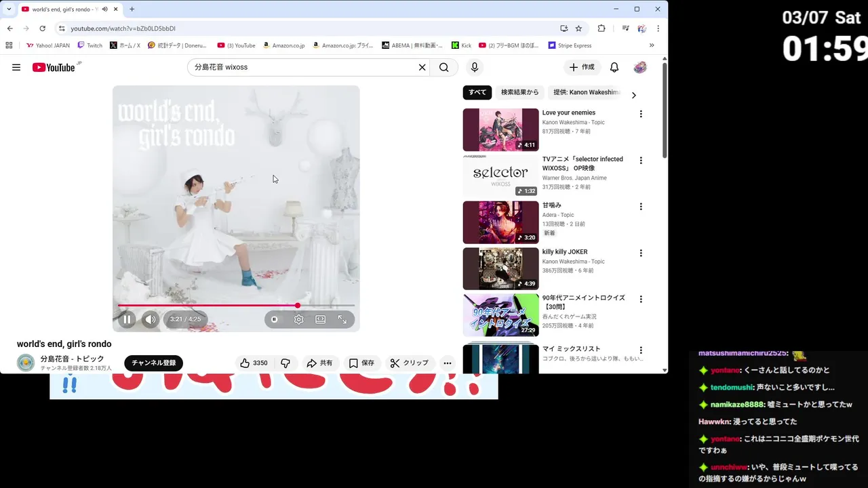
Task: Open the tab search dropdown arrow
Action: [9, 9]
